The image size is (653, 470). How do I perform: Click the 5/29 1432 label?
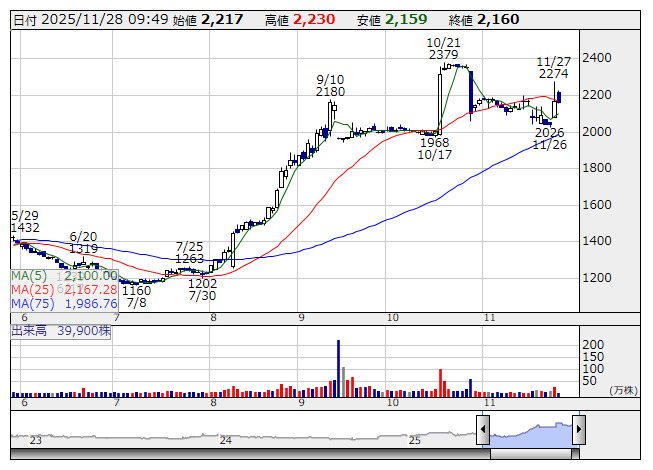[25, 221]
